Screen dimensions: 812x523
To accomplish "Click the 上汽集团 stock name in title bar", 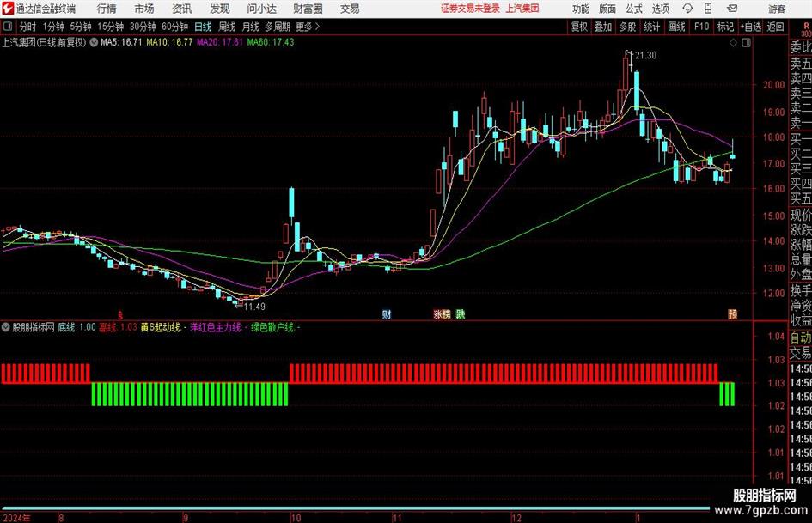I will [x=522, y=9].
